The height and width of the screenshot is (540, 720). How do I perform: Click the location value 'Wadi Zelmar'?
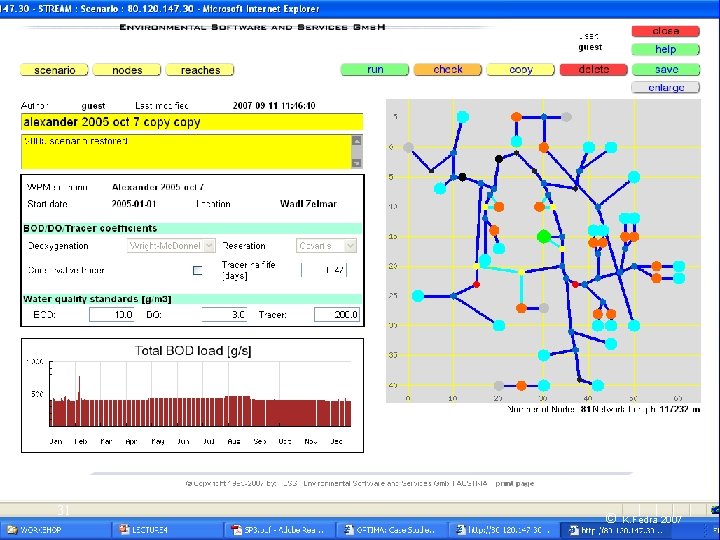[x=308, y=203]
